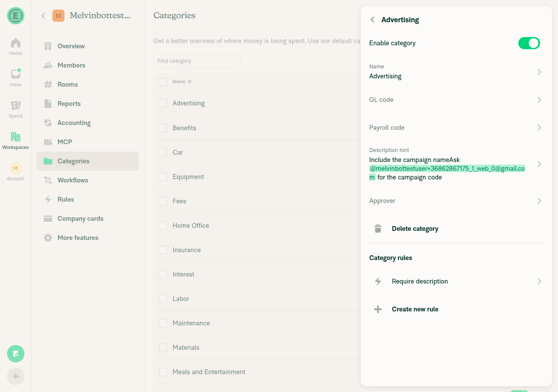The height and width of the screenshot is (392, 558).
Task: Open Description hint chevron
Action: [539, 164]
